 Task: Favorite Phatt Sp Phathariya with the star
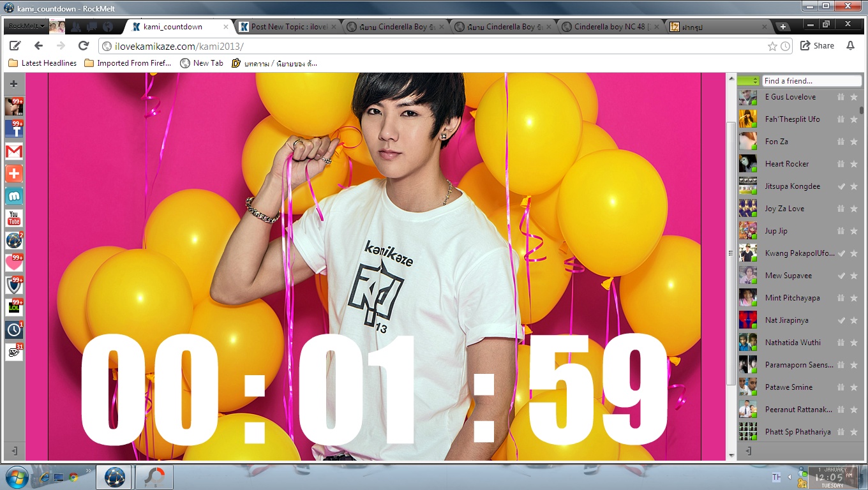coord(854,432)
